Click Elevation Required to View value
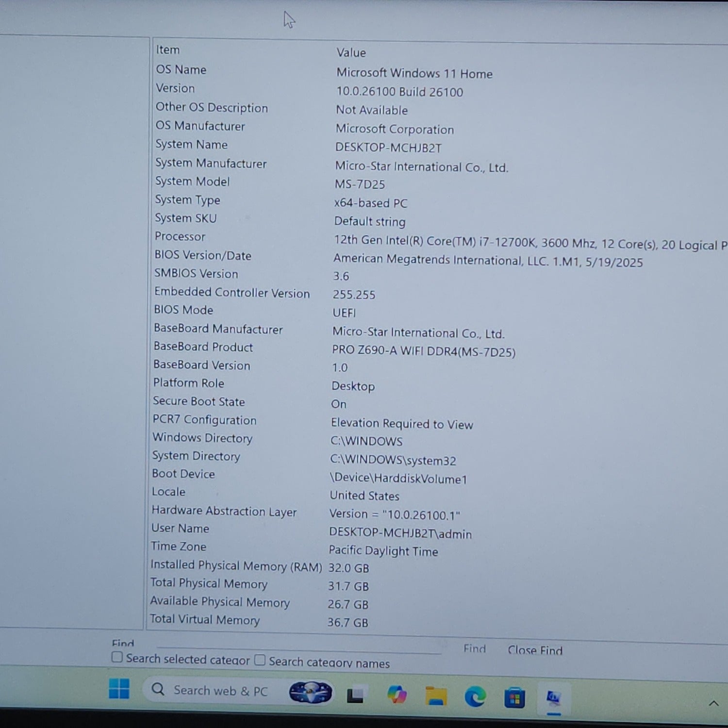 [402, 424]
